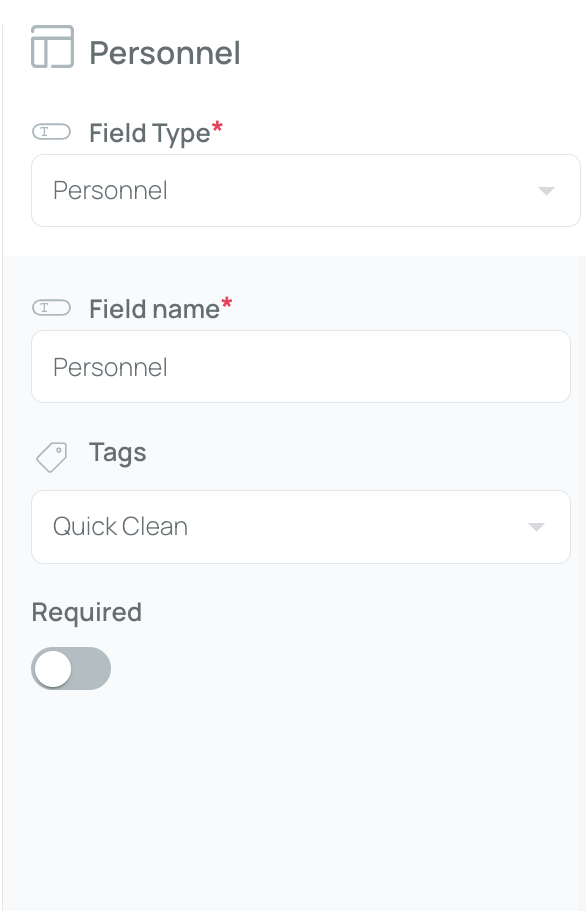Click the Field Type label
Viewport: 586px width, 912px height.
pyautogui.click(x=149, y=133)
